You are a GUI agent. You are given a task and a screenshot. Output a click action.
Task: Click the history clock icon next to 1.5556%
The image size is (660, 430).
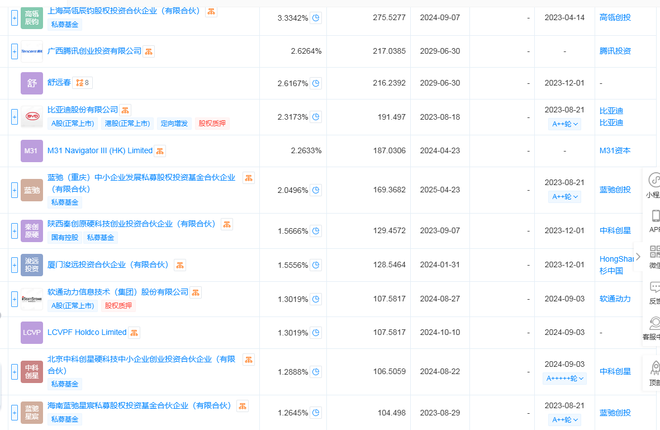[x=315, y=264]
